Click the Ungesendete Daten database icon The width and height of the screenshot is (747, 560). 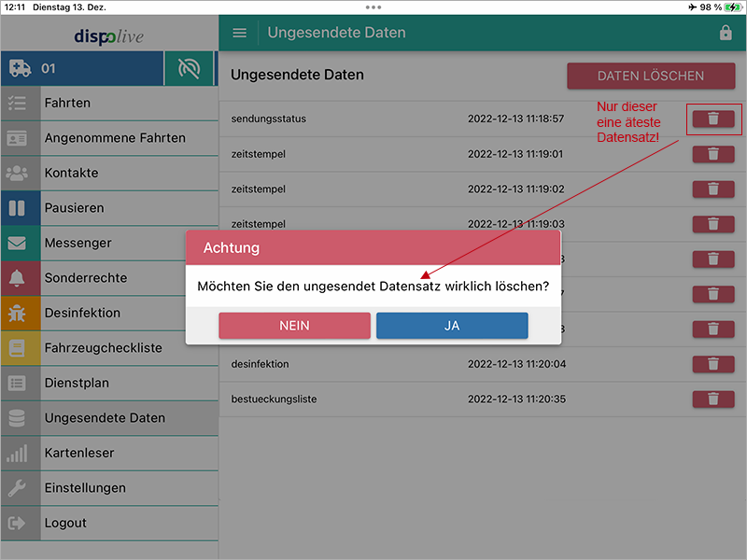17,418
